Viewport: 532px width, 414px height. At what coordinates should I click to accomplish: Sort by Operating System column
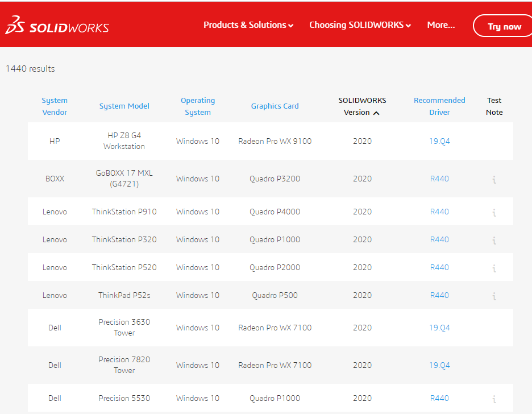point(198,106)
